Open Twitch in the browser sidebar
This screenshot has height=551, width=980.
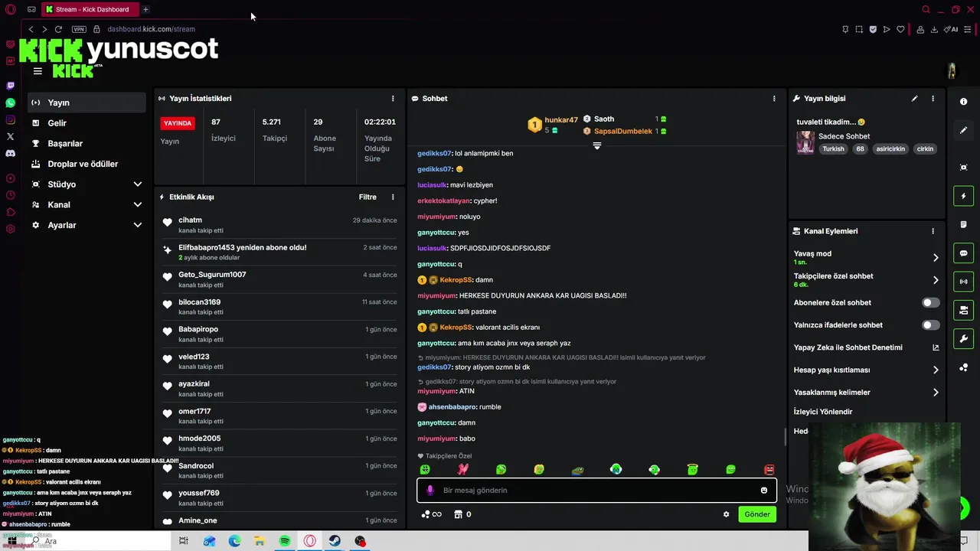[10, 86]
